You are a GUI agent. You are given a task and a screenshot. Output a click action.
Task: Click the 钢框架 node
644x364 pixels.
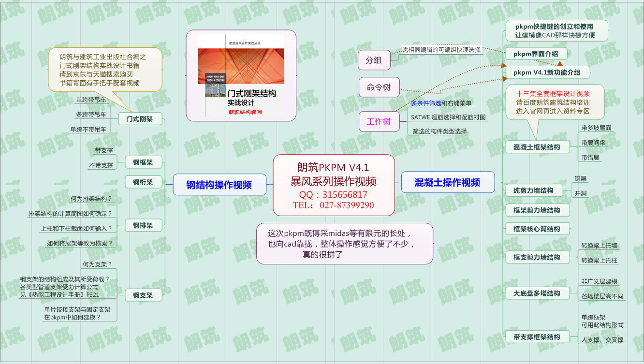(x=143, y=162)
